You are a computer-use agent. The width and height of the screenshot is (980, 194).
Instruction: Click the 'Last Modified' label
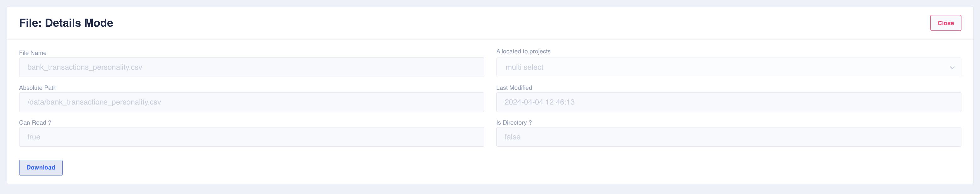(x=514, y=88)
